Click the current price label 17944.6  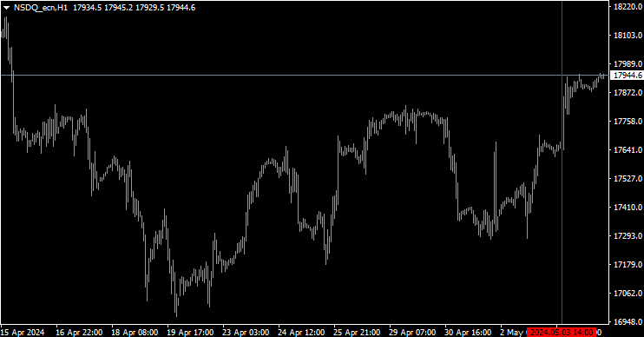pyautogui.click(x=628, y=76)
